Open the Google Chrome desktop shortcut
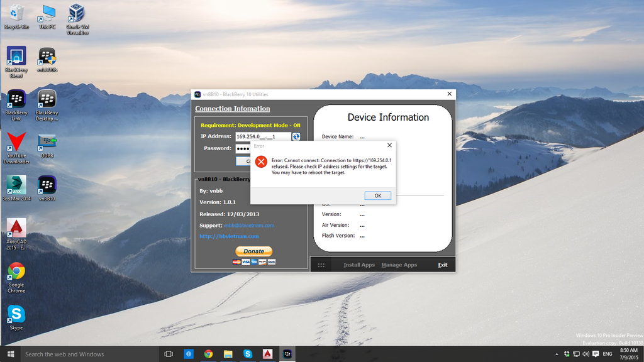This screenshot has width=644, height=362. pos(16,278)
